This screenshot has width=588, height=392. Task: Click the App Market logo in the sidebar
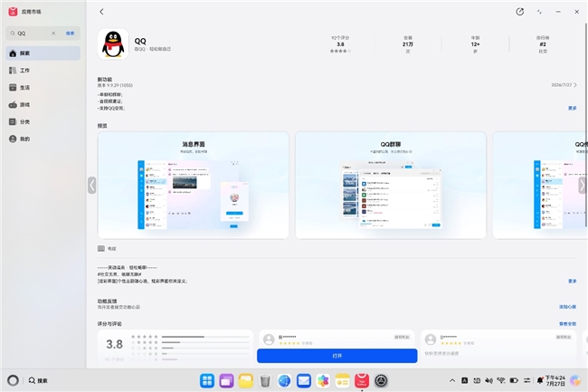click(14, 12)
